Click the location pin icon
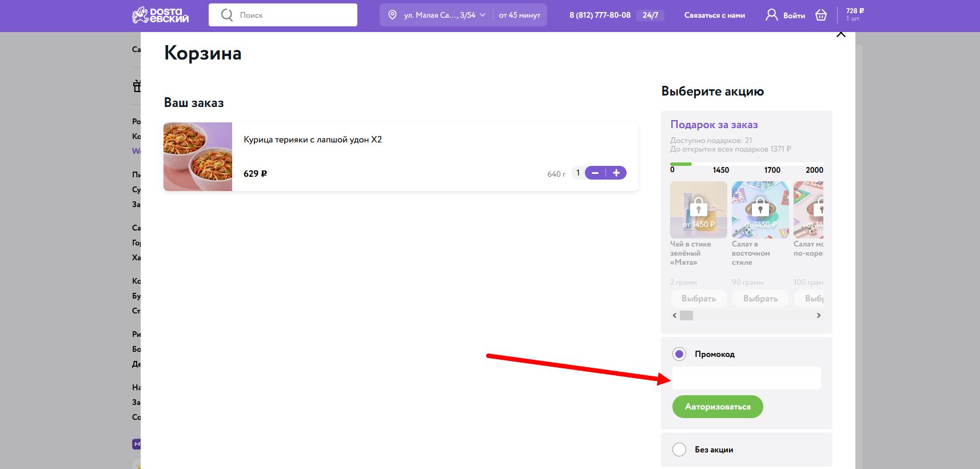The height and width of the screenshot is (469, 980). point(392,15)
